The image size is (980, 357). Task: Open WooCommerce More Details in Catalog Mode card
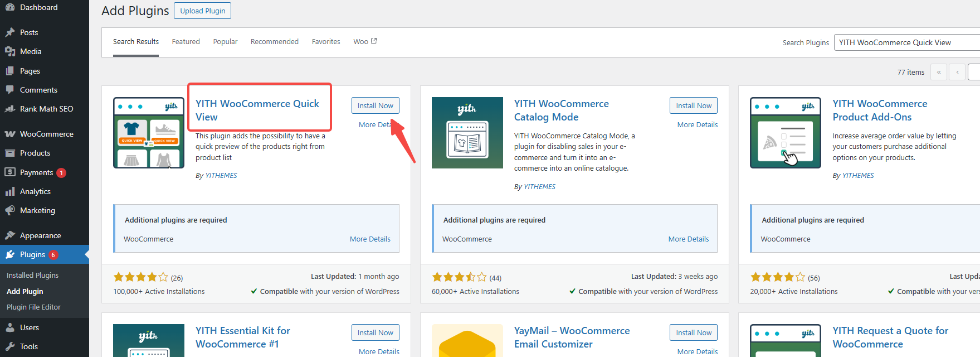688,239
